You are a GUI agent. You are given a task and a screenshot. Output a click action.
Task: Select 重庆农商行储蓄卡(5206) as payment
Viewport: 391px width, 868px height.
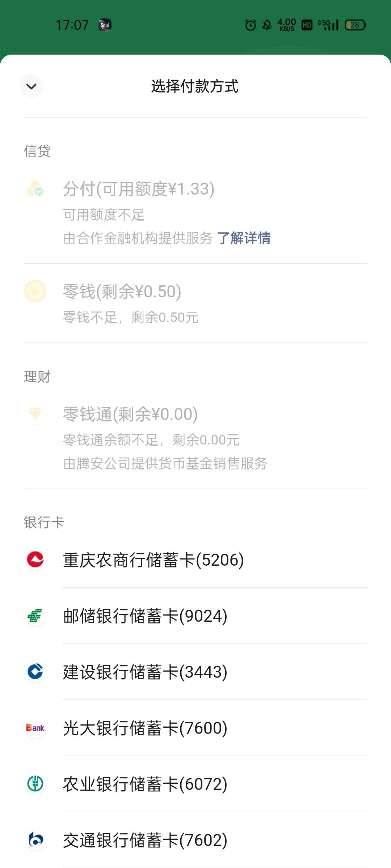(154, 560)
